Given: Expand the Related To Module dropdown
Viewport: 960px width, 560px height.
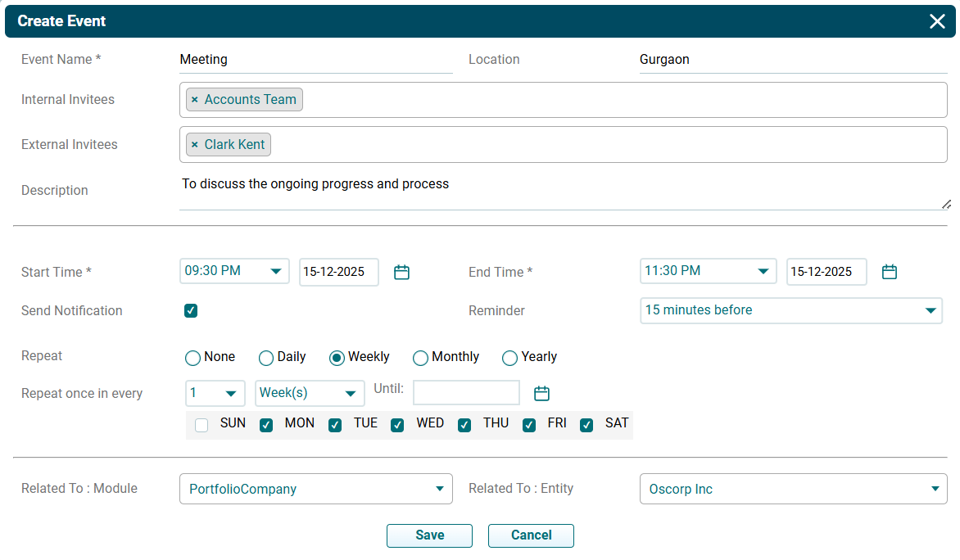Looking at the screenshot, I should 315,489.
